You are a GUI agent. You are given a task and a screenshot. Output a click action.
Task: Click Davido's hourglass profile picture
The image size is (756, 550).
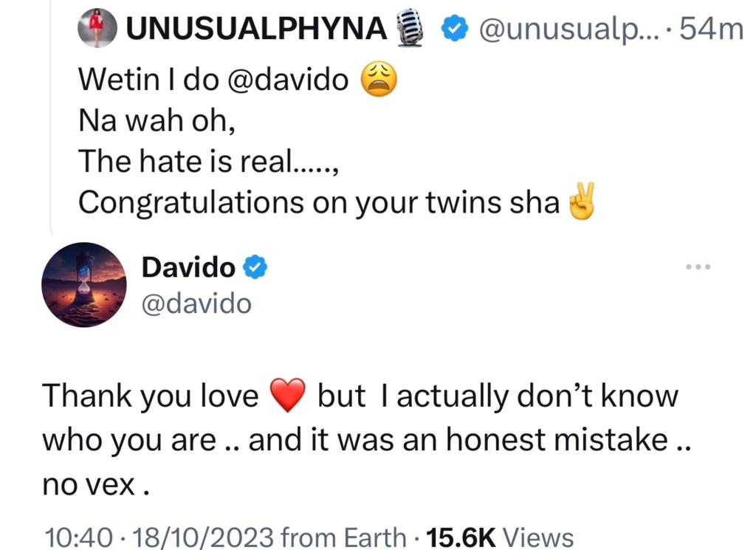point(83,284)
